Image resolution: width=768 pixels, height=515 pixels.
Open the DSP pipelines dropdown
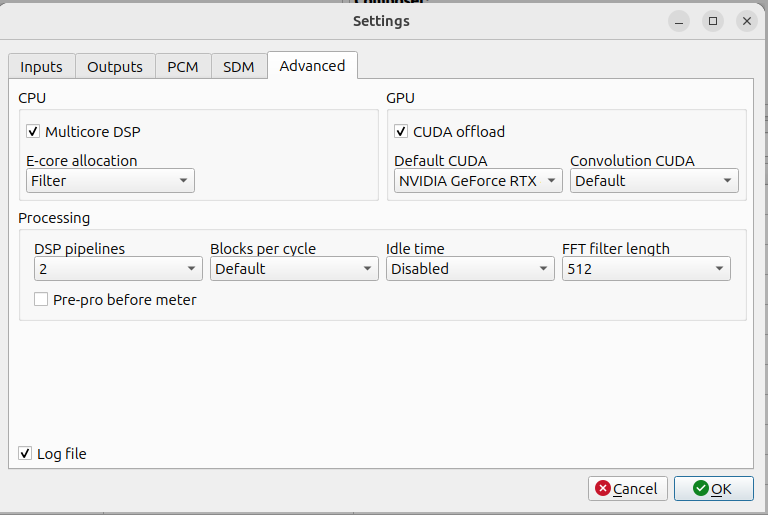118,269
